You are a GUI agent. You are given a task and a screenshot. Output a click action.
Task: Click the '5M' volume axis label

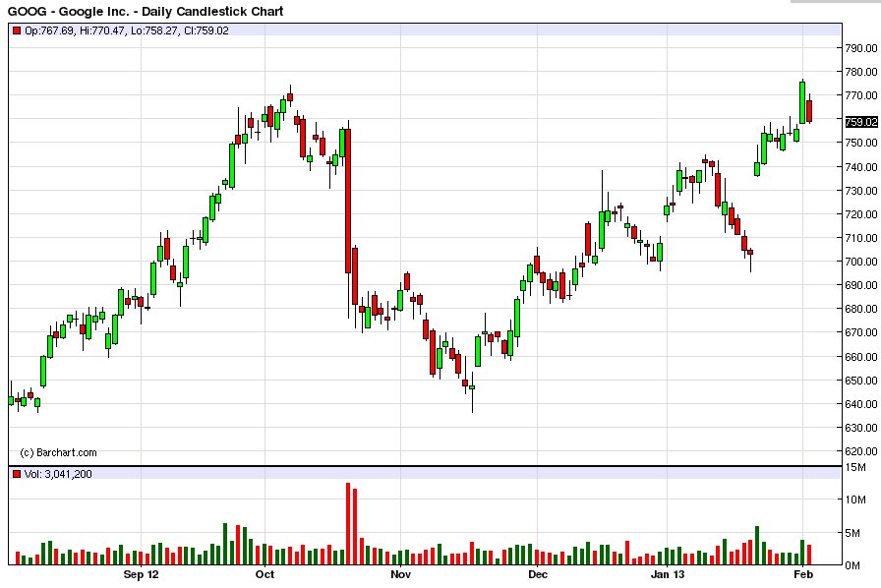tap(853, 533)
